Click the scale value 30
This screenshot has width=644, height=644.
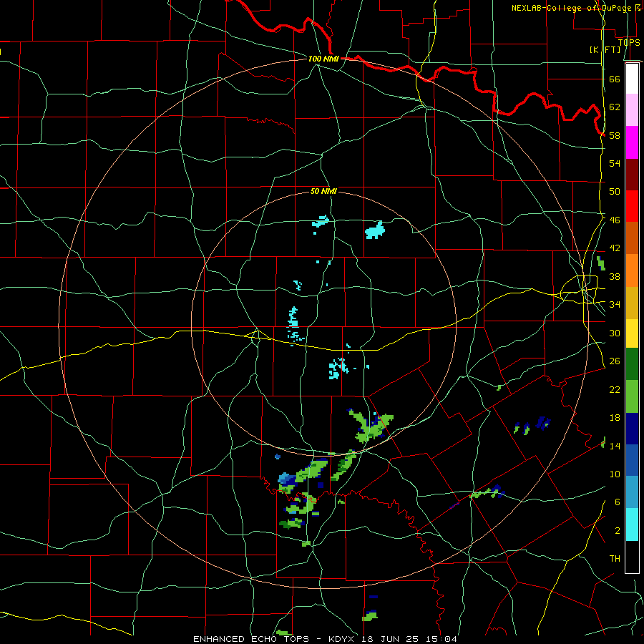click(x=615, y=333)
